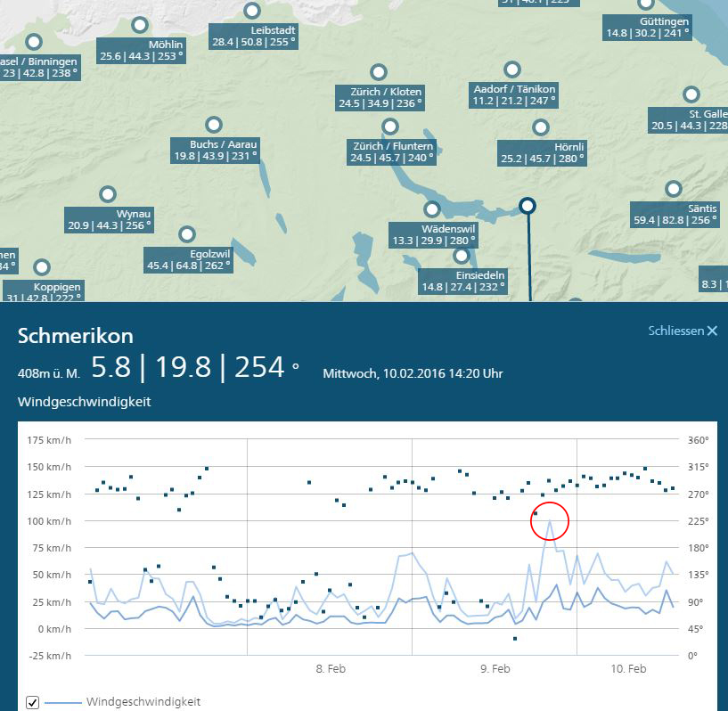Click the Wynau station marker circle

click(x=108, y=194)
